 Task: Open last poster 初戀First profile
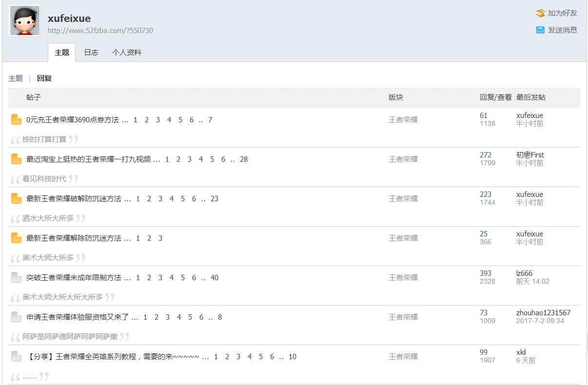(530, 155)
